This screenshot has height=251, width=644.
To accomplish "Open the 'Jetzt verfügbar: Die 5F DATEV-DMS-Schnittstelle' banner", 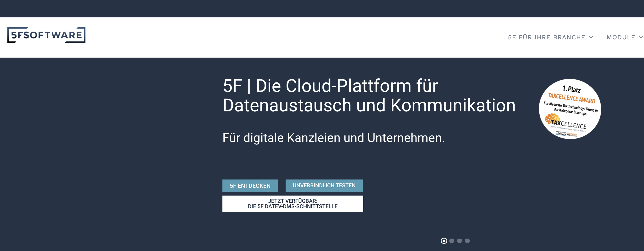I will click(x=293, y=204).
